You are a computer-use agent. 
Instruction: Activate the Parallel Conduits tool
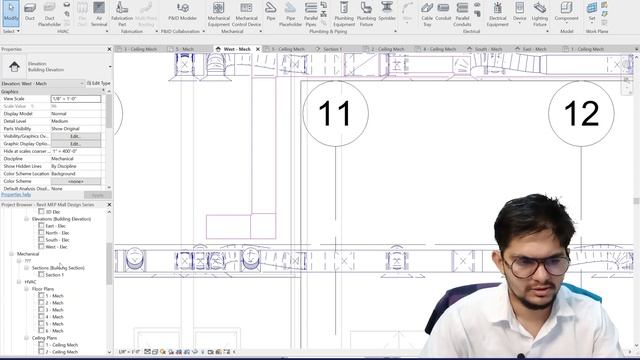click(462, 14)
